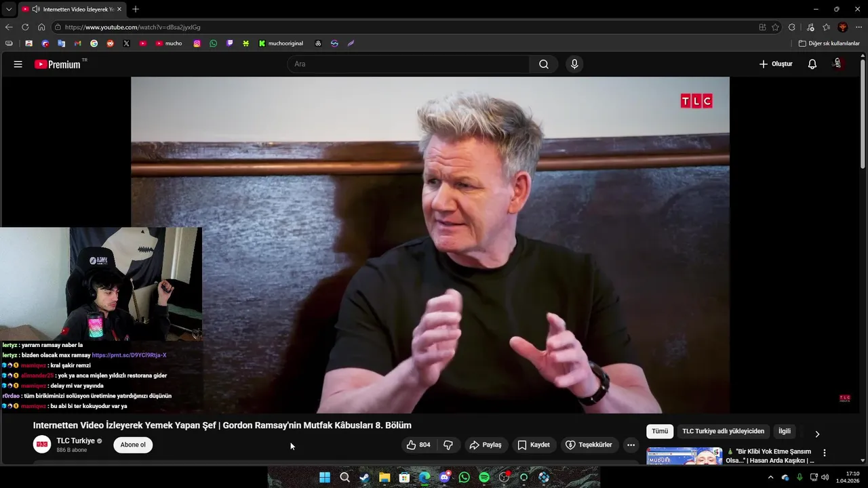Click the youtube.com address bar URL
Image resolution: width=868 pixels, height=488 pixels.
[x=132, y=27]
